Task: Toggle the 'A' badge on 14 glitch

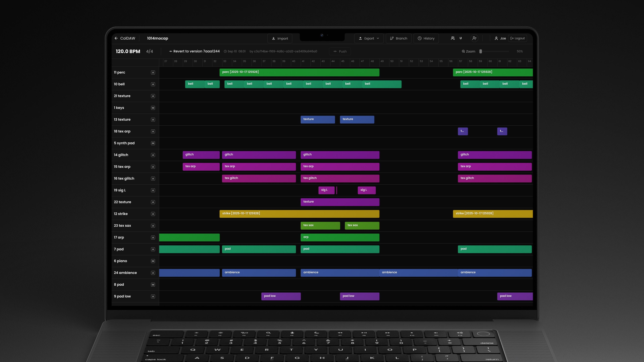Action: [153, 155]
